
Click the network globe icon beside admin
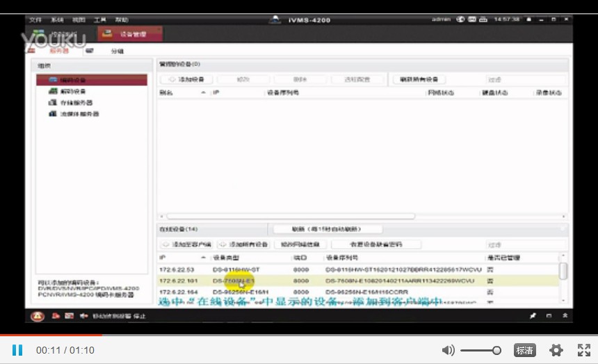(x=461, y=19)
